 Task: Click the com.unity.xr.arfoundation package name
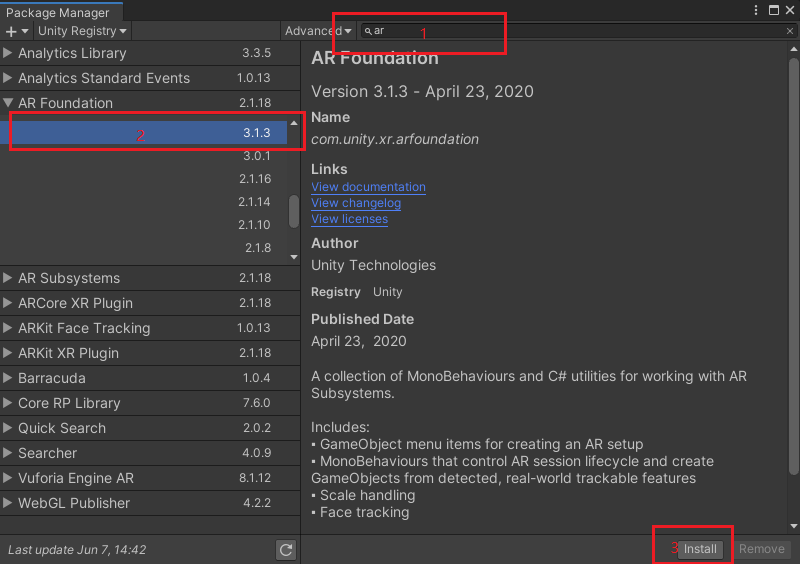[x=395, y=139]
